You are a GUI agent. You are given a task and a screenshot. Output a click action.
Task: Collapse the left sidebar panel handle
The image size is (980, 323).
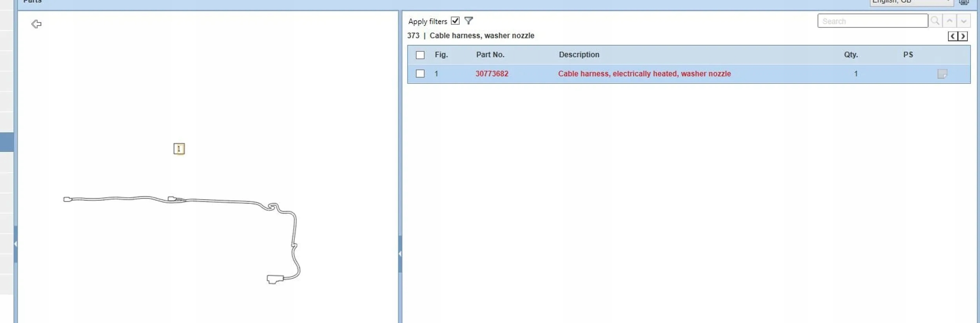[15, 244]
